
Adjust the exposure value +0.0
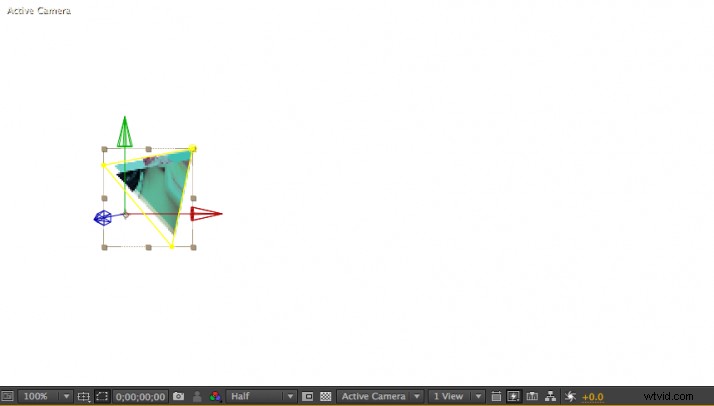(x=592, y=397)
